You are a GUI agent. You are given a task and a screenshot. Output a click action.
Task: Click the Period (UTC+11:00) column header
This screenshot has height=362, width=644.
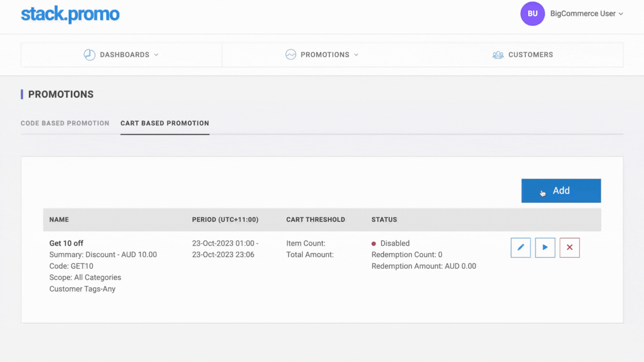click(225, 220)
